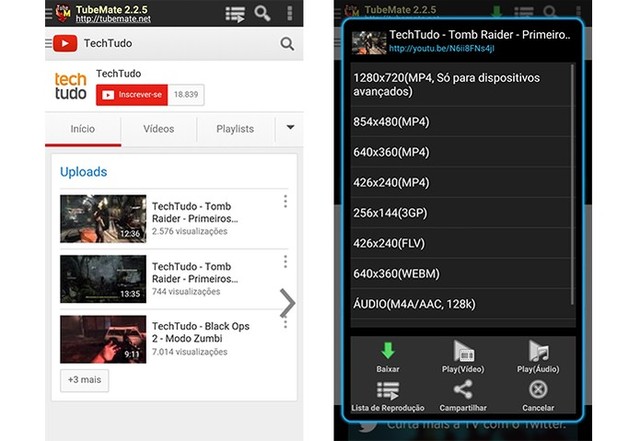Tap the title of the 744 visualizações video
This screenshot has height=441, width=640.
click(x=195, y=272)
